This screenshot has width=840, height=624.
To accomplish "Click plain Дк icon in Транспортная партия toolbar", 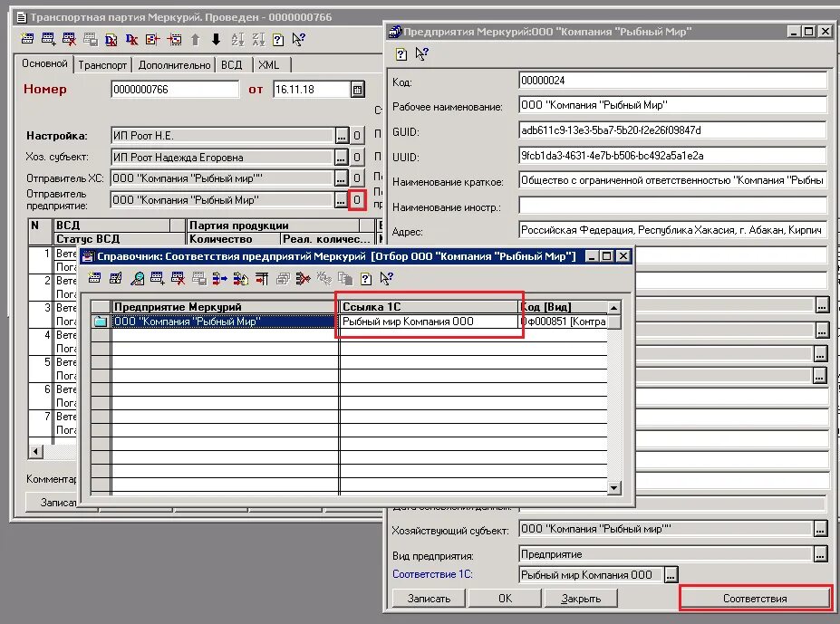I will (x=131, y=39).
